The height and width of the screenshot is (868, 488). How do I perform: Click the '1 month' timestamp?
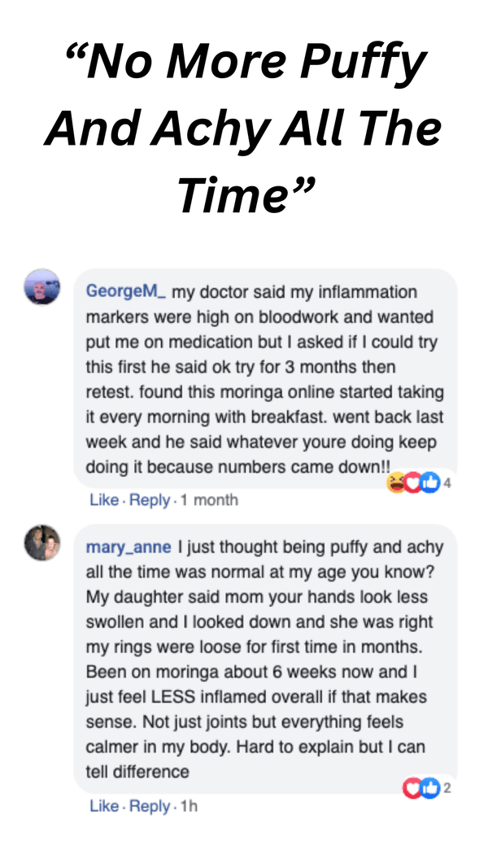[209, 499]
